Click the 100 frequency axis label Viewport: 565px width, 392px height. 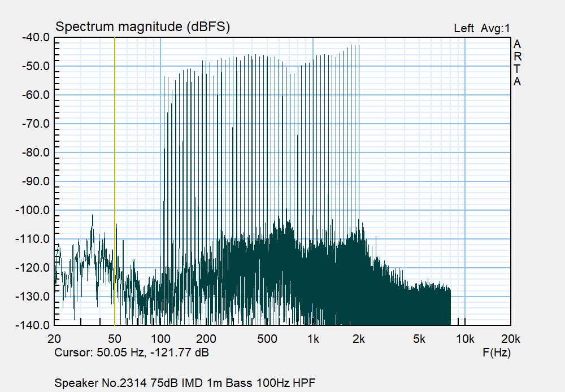click(161, 339)
